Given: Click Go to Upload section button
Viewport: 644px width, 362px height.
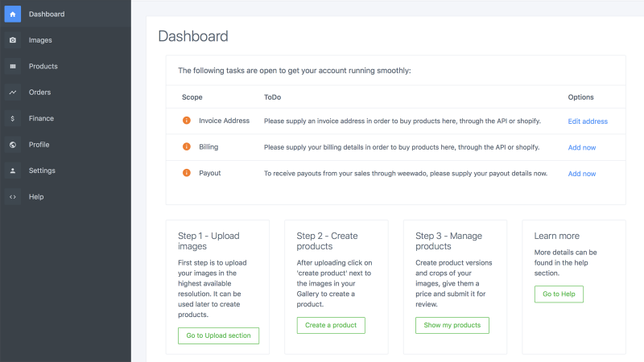Looking at the screenshot, I should point(218,335).
